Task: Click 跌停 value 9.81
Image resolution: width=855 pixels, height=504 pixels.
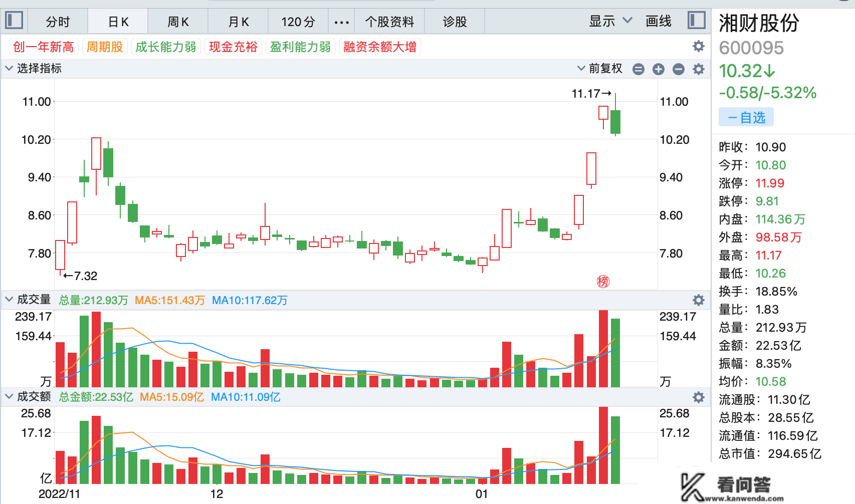Action: [767, 201]
